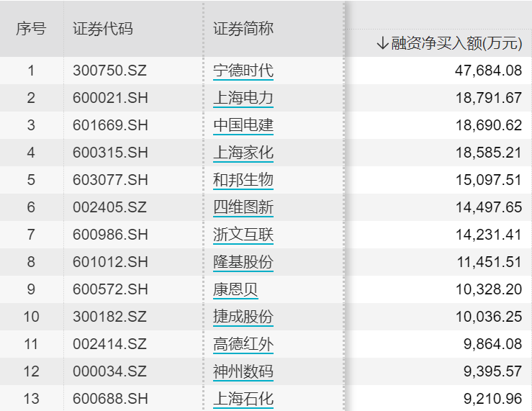Open the 宁德时代 stock link
532x411 pixels.
click(243, 71)
